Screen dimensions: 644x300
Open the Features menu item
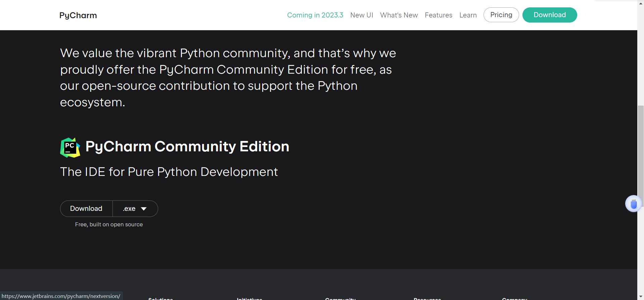[x=439, y=15]
